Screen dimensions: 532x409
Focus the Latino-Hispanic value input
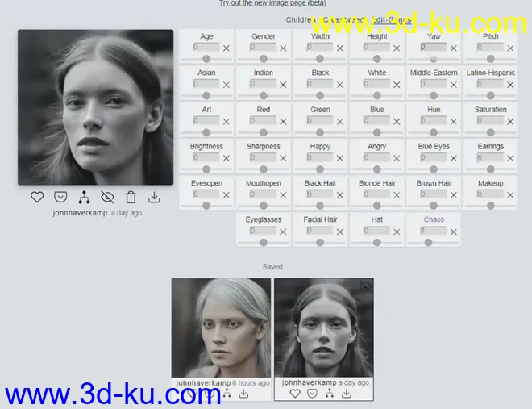point(490,84)
